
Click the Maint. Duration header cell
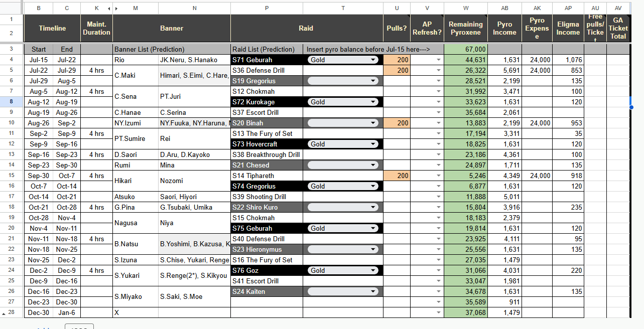(x=96, y=28)
